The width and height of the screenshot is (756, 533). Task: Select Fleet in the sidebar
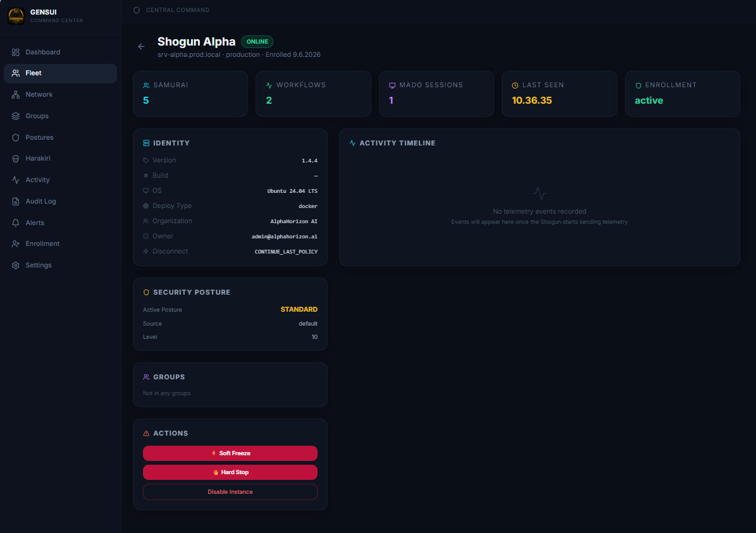click(x=60, y=73)
